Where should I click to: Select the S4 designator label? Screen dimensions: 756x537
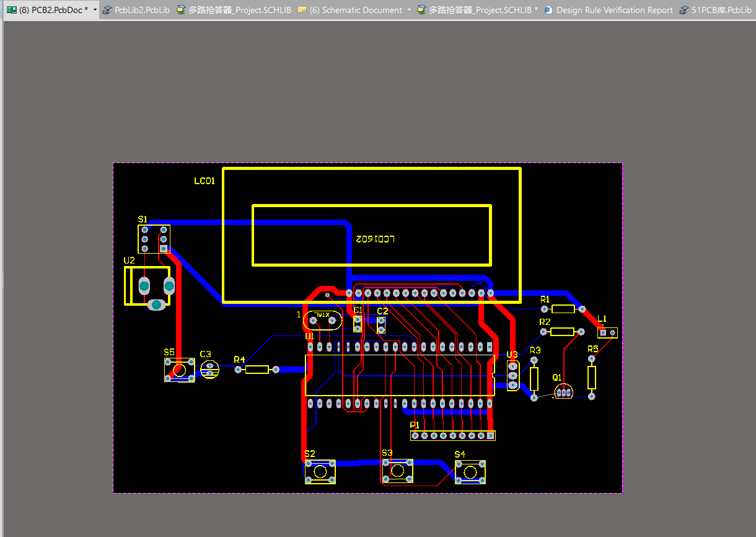tap(460, 455)
